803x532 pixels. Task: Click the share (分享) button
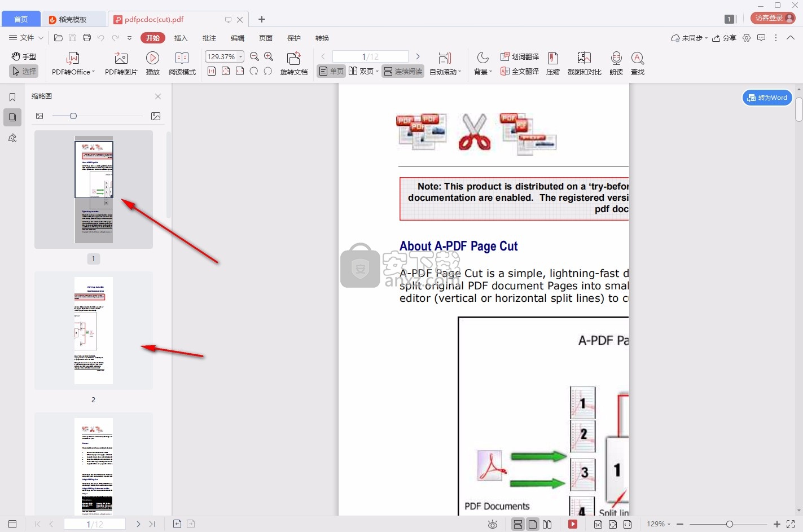(725, 38)
